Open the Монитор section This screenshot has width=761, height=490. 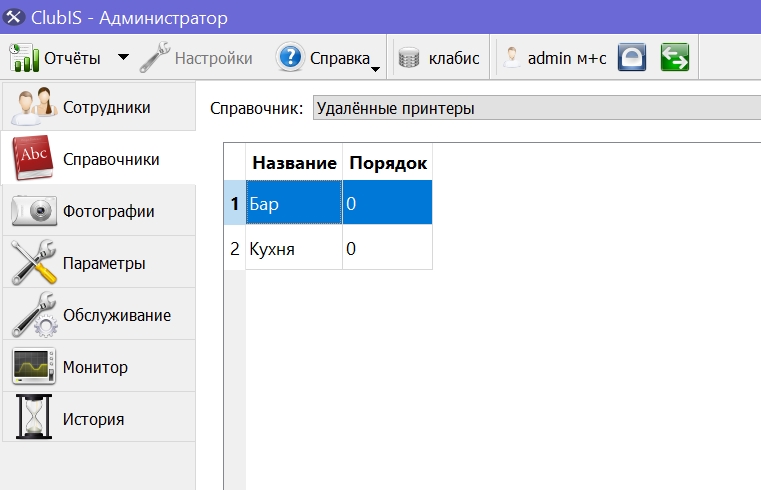[x=99, y=367]
